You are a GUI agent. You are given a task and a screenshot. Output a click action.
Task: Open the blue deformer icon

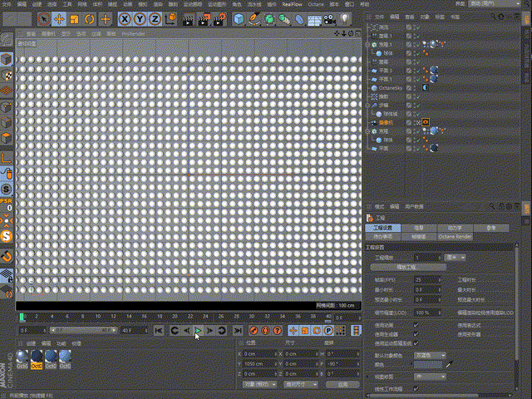[x=299, y=19]
